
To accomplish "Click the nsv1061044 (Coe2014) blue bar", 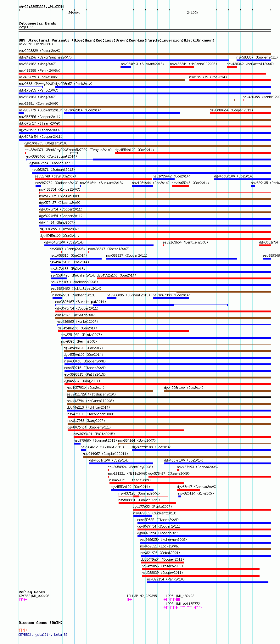I will pyautogui.click(x=143, y=186).
